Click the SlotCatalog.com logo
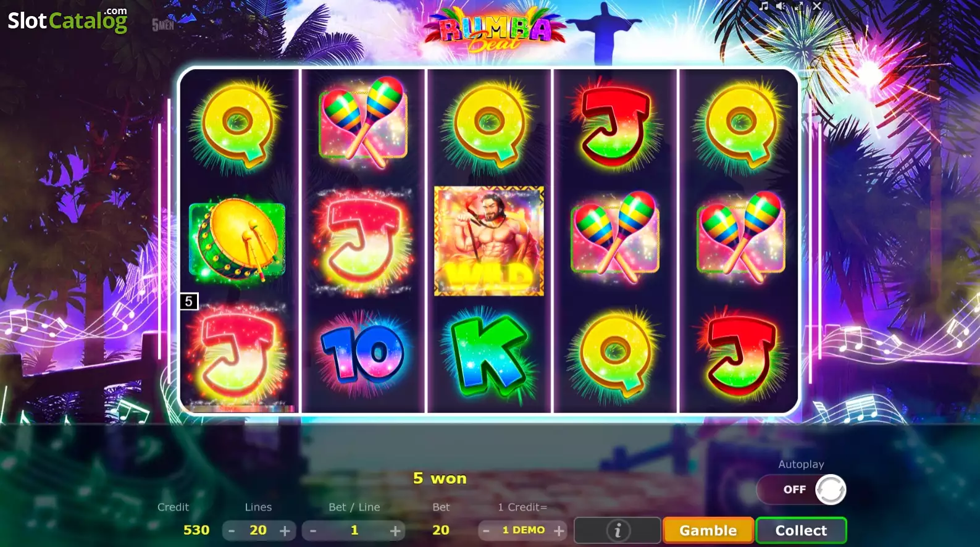 click(x=68, y=20)
